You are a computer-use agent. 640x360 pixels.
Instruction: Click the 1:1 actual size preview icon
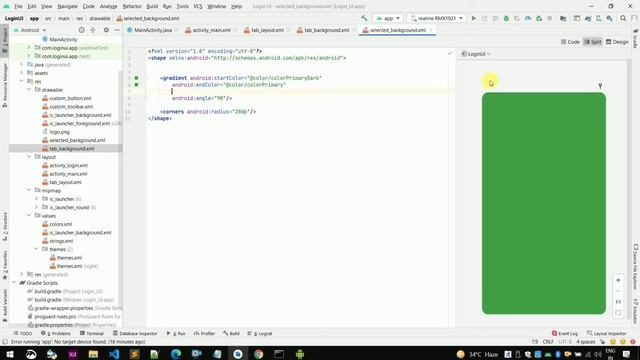tap(618, 302)
